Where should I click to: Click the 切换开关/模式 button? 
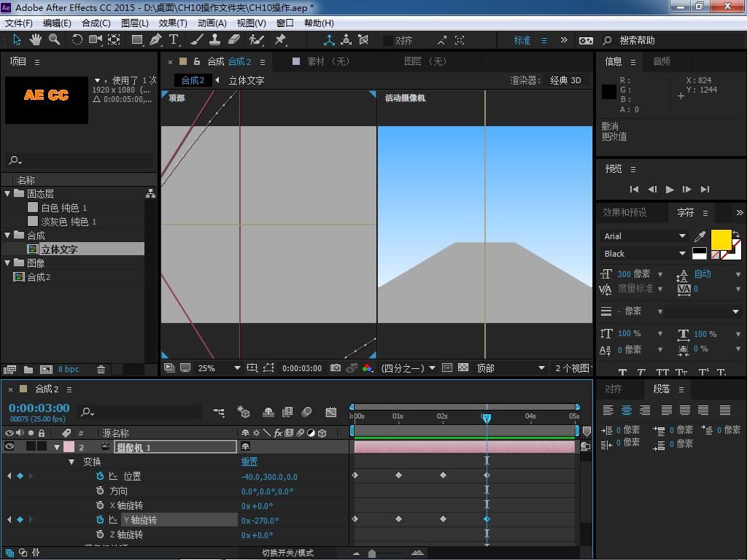pyautogui.click(x=287, y=553)
